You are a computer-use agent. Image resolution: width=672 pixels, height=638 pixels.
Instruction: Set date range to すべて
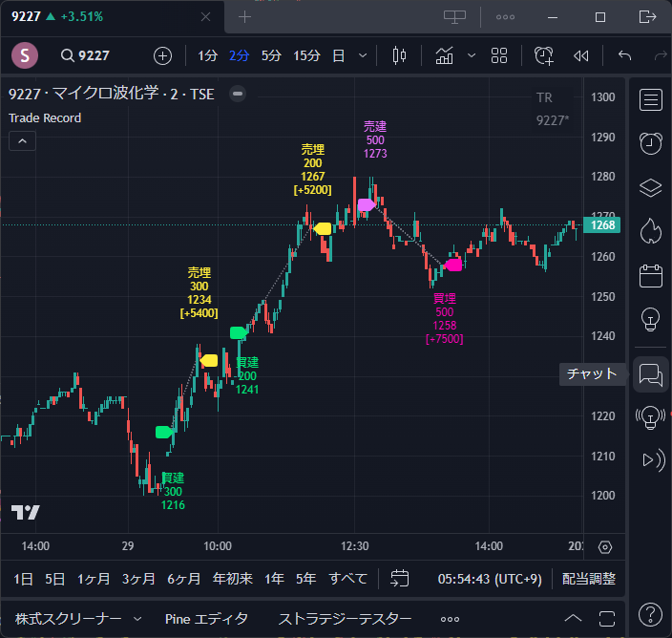[x=348, y=579]
